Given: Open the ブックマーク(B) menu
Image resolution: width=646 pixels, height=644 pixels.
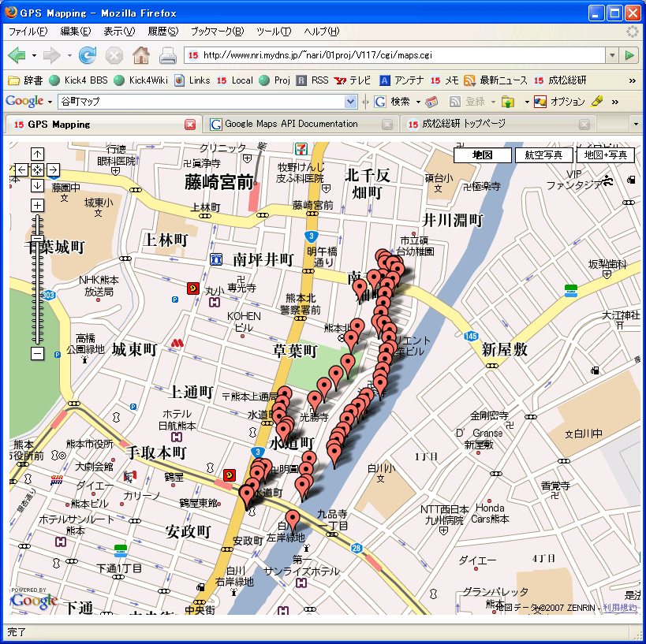Looking at the screenshot, I should [x=217, y=32].
